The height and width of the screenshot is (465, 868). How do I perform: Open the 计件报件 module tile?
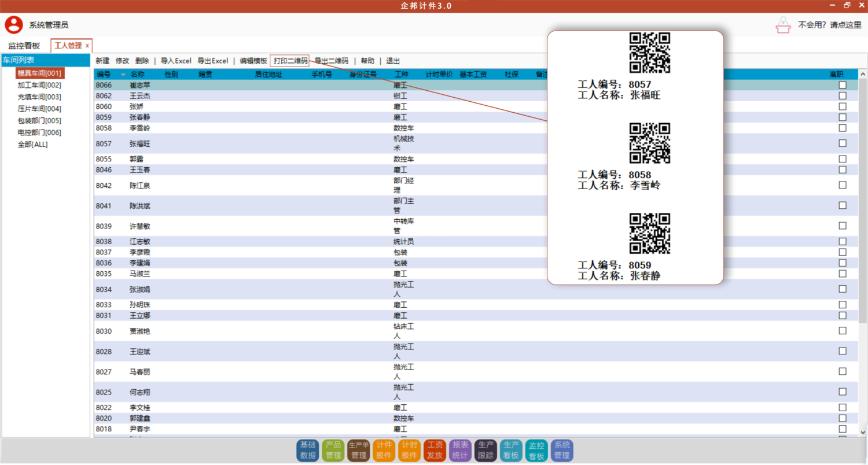click(384, 450)
